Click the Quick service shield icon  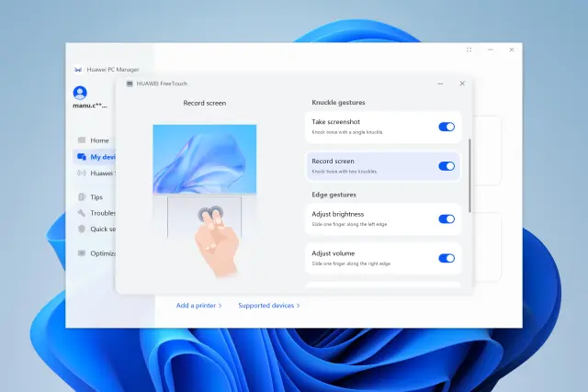(x=81, y=229)
